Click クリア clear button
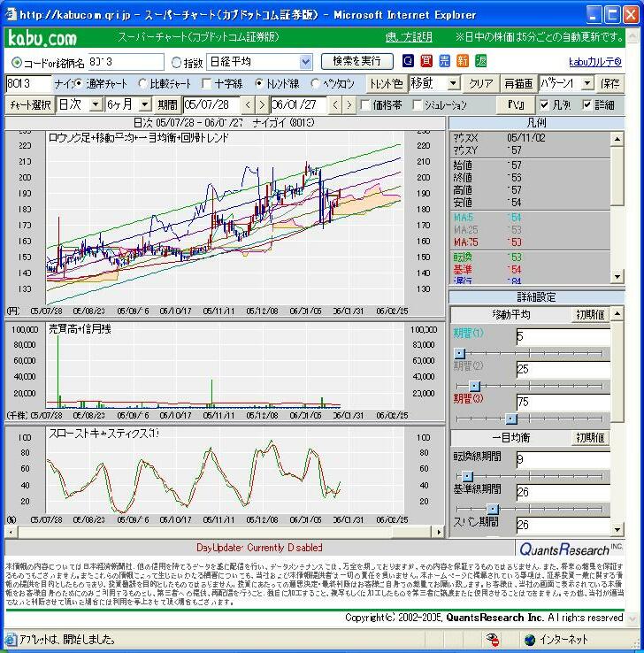This screenshot has width=644, height=653. tap(481, 84)
